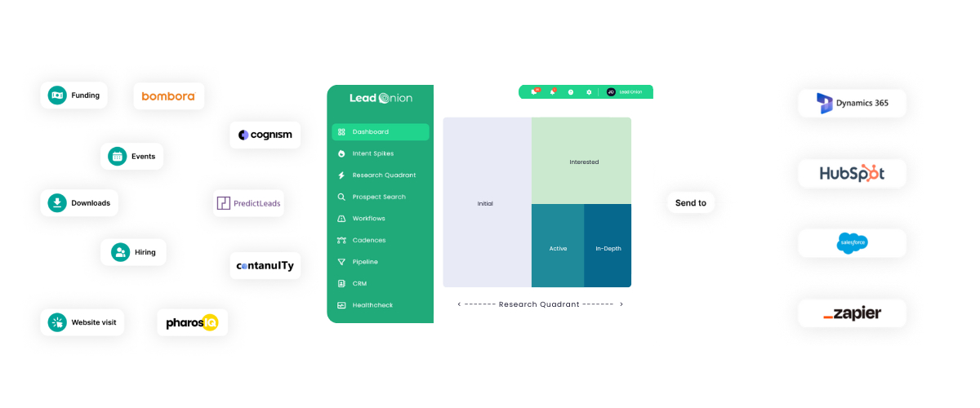
Task: Click the dark blue In-Depth quadrant
Action: [x=608, y=246]
